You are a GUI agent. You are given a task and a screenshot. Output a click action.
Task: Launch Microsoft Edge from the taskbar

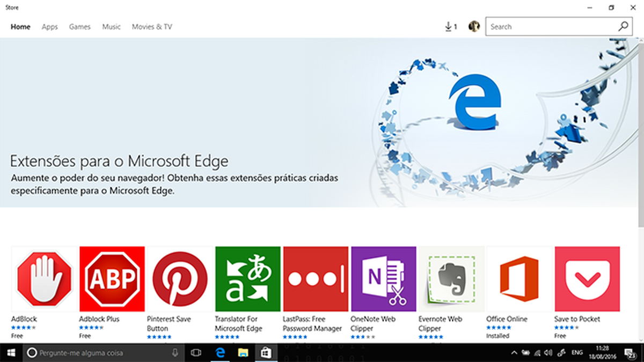(220, 353)
